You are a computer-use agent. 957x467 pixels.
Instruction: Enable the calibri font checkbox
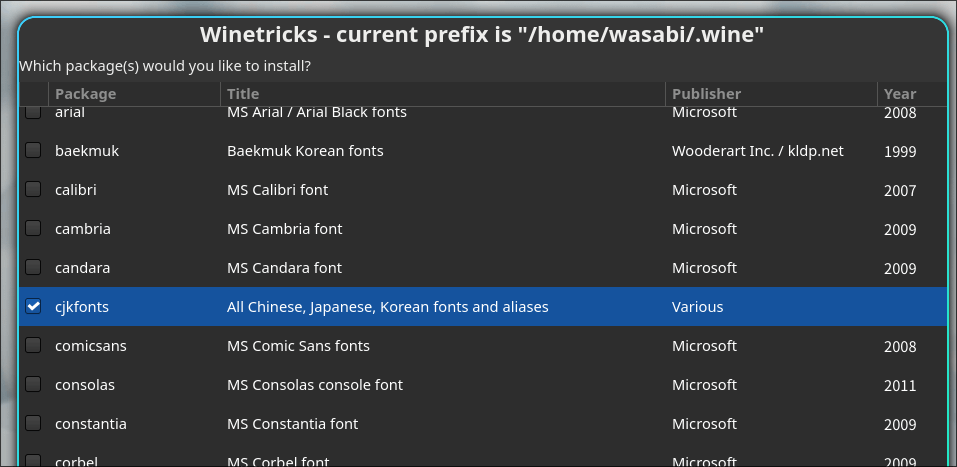click(x=33, y=189)
